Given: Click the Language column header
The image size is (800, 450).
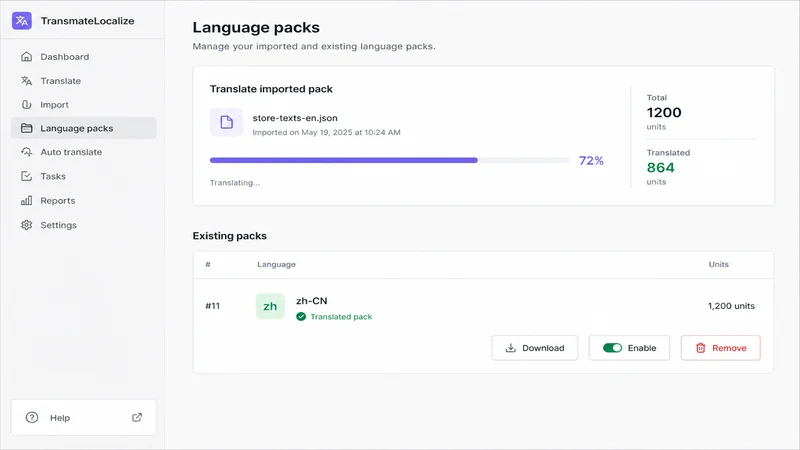Looking at the screenshot, I should click(276, 264).
